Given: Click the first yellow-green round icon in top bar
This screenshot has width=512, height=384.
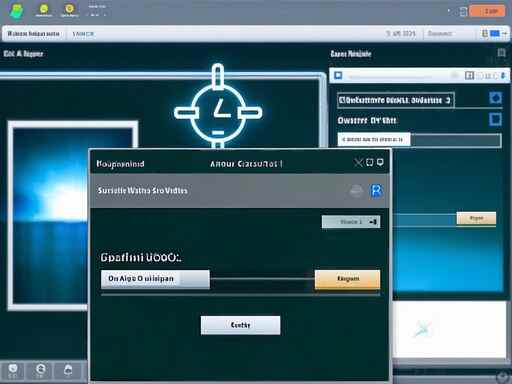Looking at the screenshot, I should click(44, 8).
